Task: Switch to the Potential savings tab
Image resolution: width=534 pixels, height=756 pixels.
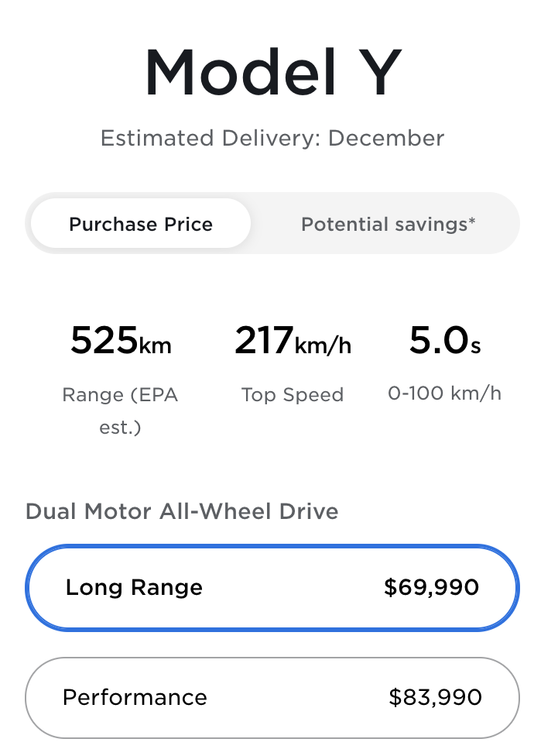Action: pos(388,225)
